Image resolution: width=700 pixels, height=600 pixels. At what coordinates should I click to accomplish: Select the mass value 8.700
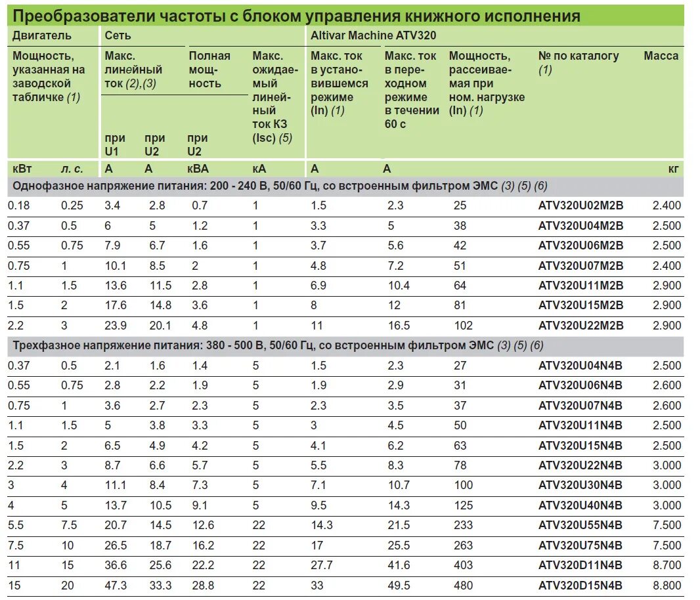(x=667, y=565)
